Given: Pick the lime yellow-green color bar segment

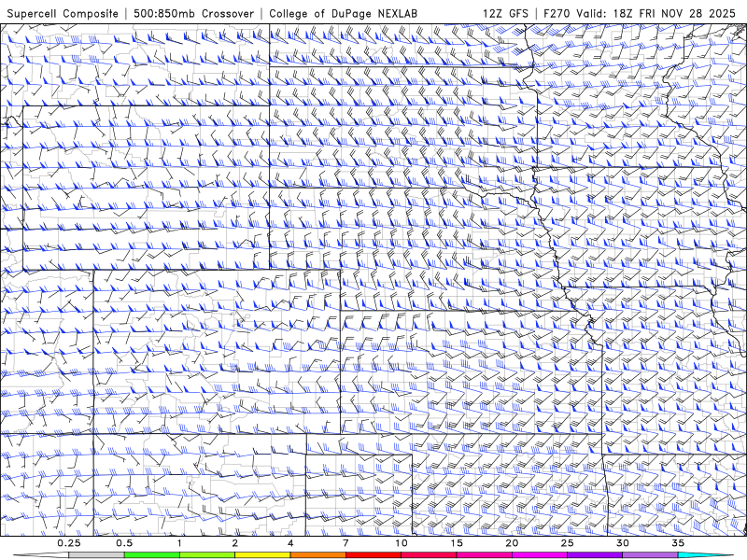Looking at the screenshot, I should (x=207, y=555).
